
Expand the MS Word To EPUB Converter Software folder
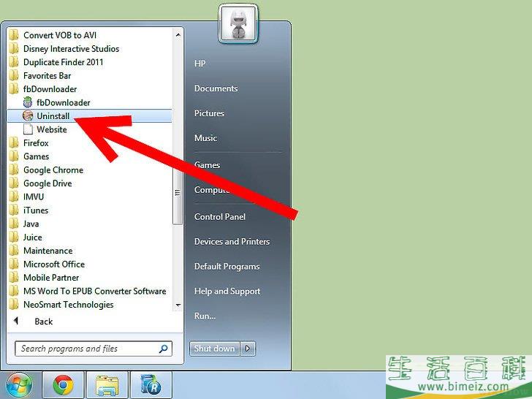95,291
